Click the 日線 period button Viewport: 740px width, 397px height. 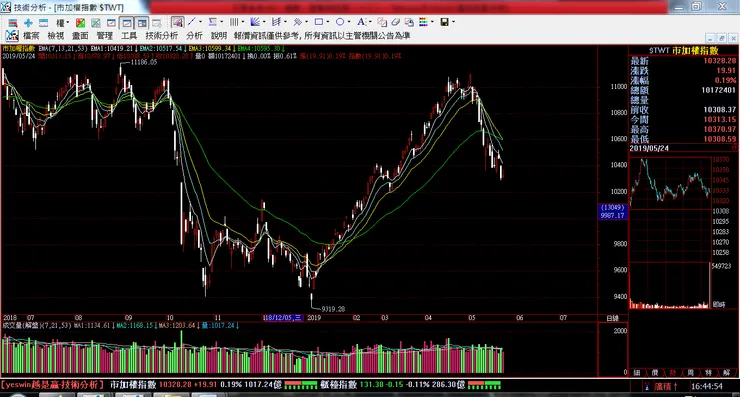click(613, 318)
